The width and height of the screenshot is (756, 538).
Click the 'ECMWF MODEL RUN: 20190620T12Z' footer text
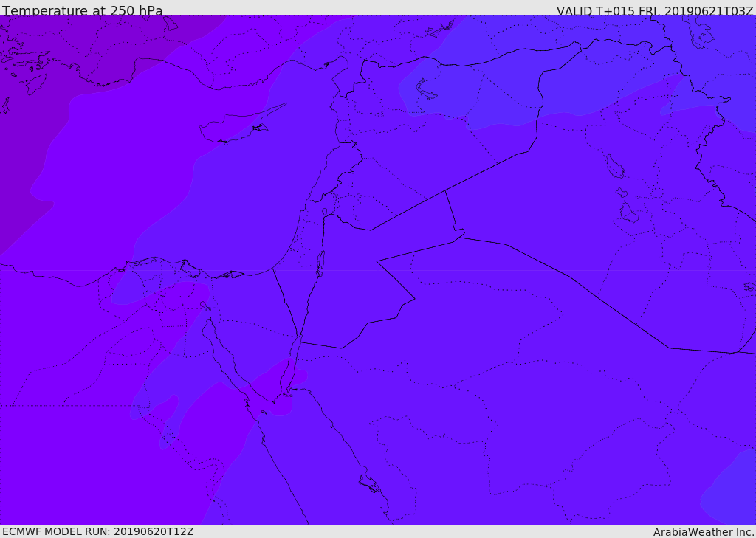point(98,532)
